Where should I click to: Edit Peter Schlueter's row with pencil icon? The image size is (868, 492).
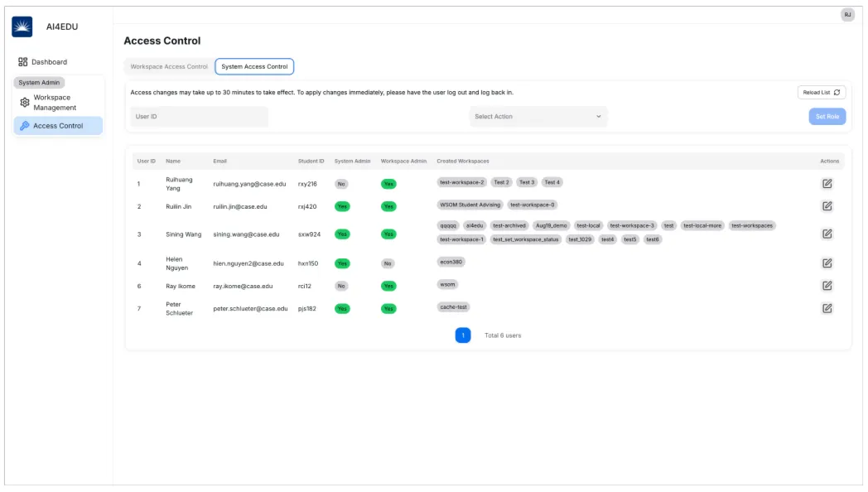(827, 308)
